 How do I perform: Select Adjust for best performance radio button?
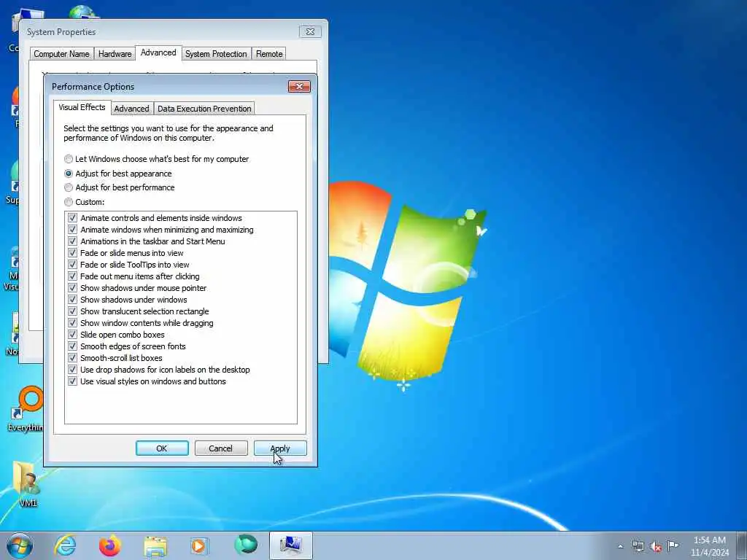(69, 187)
